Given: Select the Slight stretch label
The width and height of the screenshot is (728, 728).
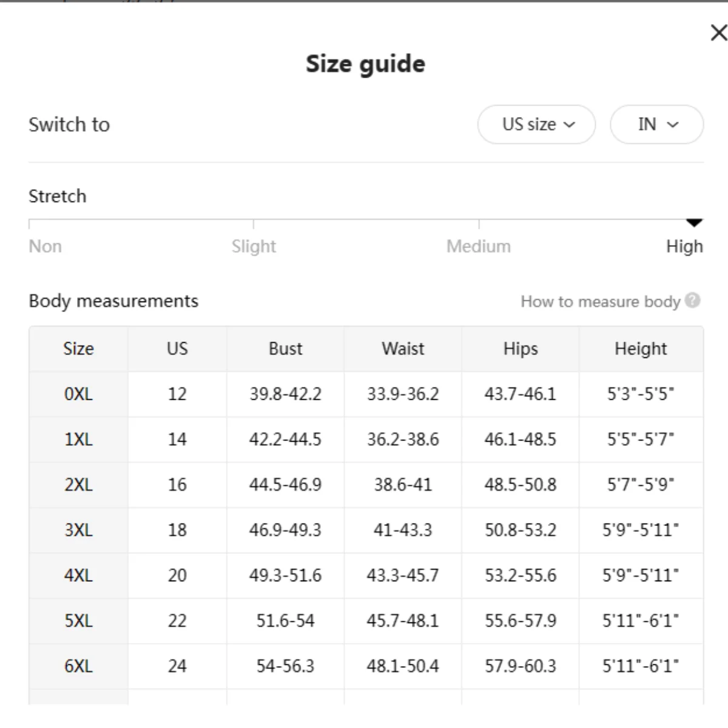Looking at the screenshot, I should 254,246.
